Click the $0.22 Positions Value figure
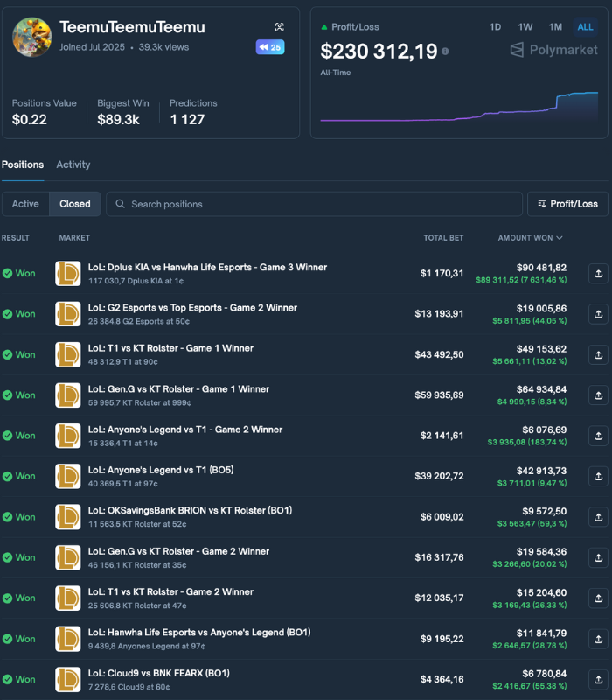This screenshot has width=612, height=700. click(x=30, y=120)
